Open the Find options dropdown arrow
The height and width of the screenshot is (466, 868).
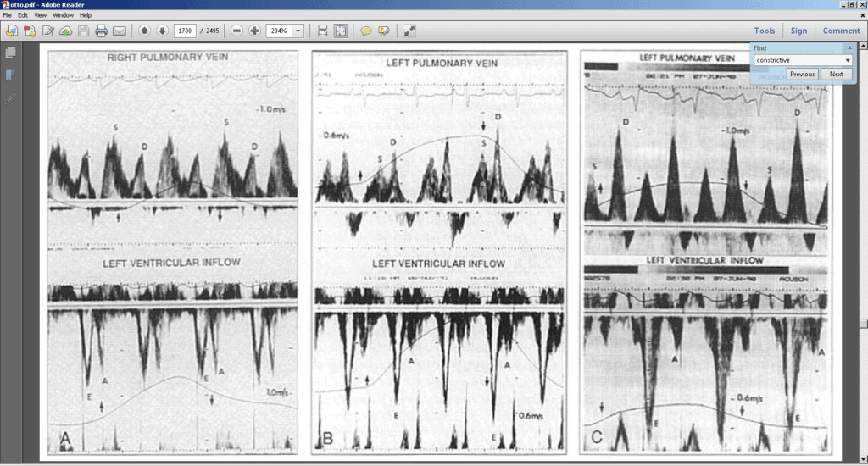[x=848, y=60]
